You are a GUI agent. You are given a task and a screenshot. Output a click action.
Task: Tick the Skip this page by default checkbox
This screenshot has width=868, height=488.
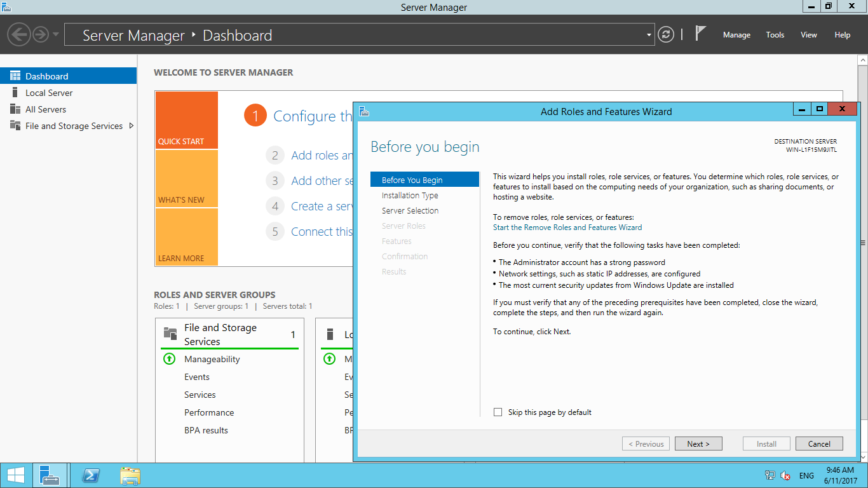pyautogui.click(x=498, y=412)
